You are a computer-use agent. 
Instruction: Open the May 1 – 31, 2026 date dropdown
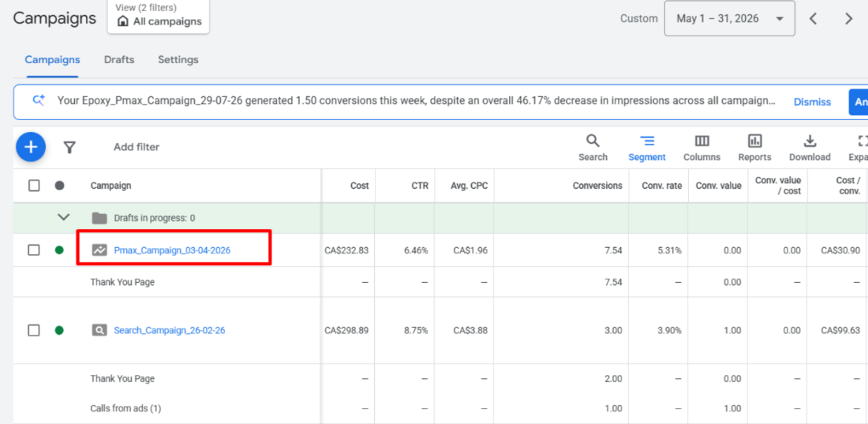pyautogui.click(x=730, y=19)
